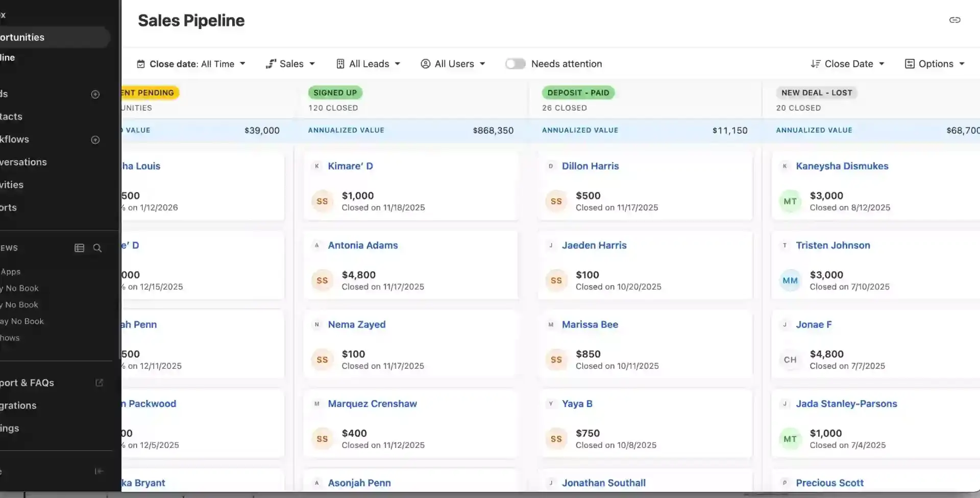The width and height of the screenshot is (980, 498).
Task: Open the Marissa Bee opportunity
Action: click(x=590, y=324)
